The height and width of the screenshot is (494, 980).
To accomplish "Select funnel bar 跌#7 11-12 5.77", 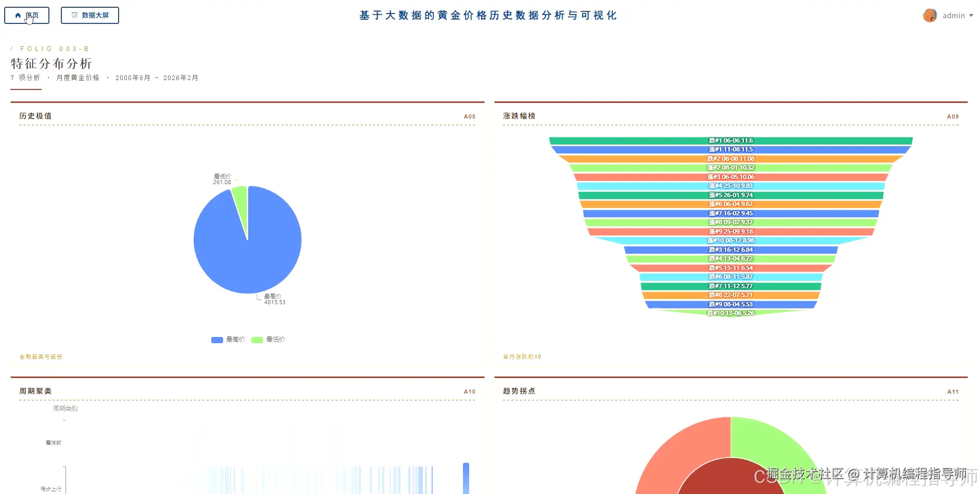I will [731, 287].
